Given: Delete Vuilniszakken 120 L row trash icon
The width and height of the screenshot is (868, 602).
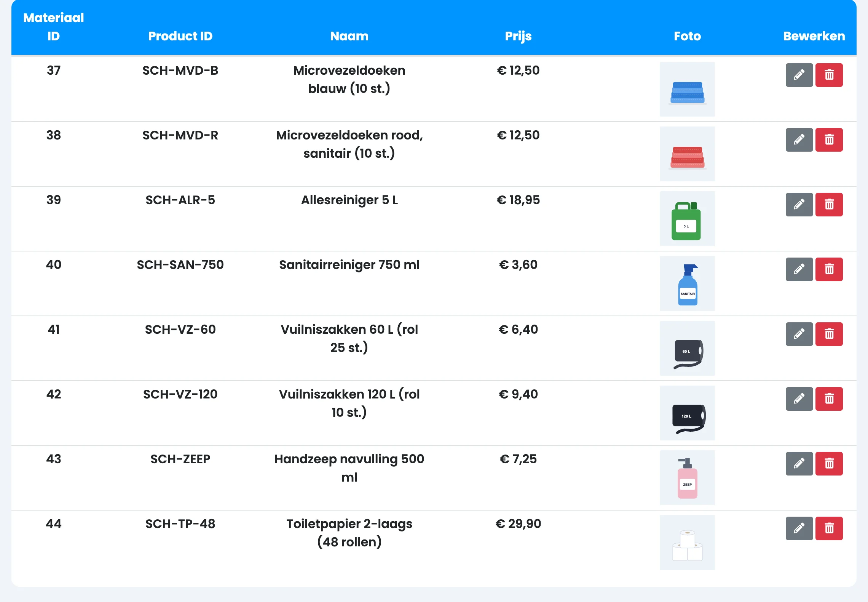Looking at the screenshot, I should (x=829, y=399).
